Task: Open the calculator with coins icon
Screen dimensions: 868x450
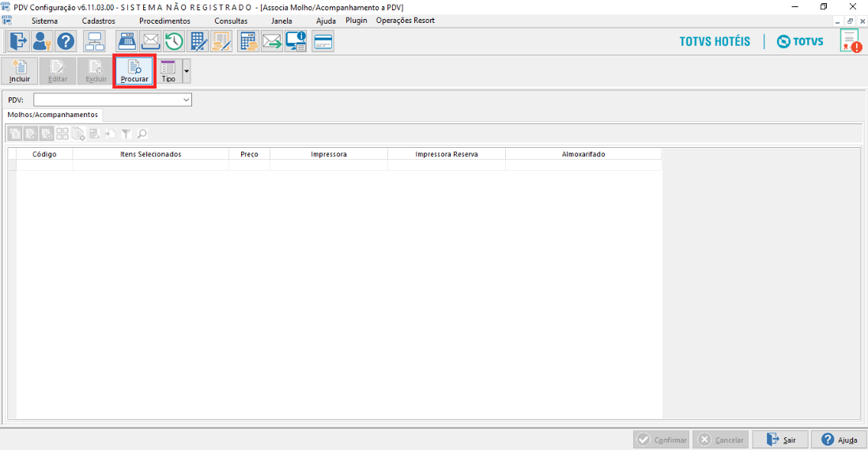Action: pyautogui.click(x=248, y=41)
